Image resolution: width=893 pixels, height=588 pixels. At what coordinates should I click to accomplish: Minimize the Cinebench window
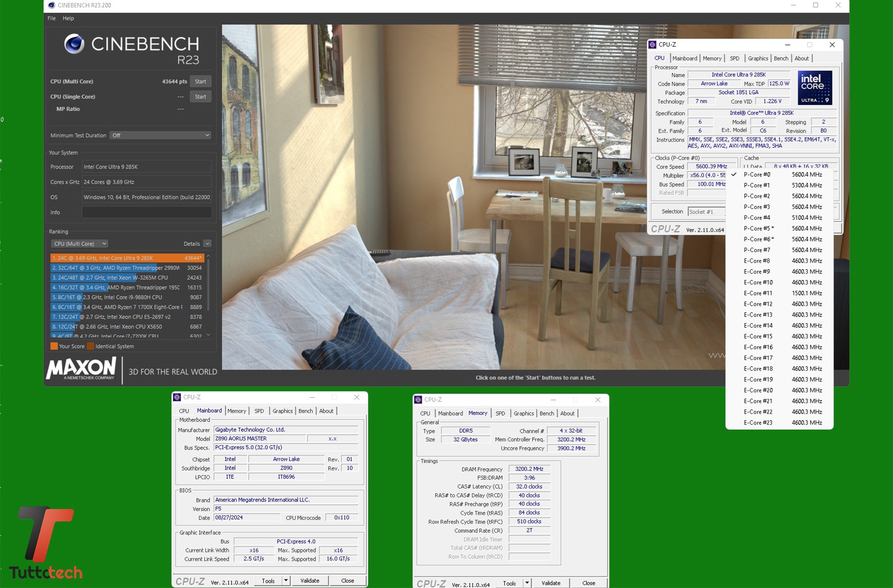[x=793, y=5]
